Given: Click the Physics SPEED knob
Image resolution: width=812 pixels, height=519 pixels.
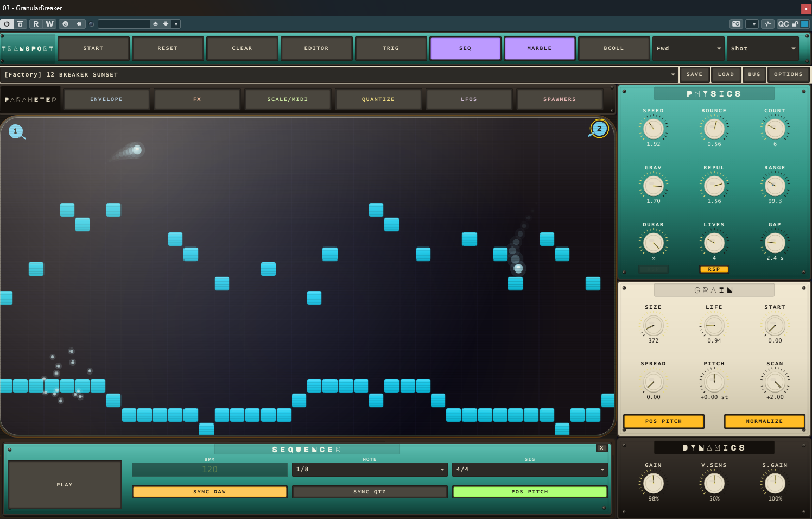Looking at the screenshot, I should pos(654,129).
